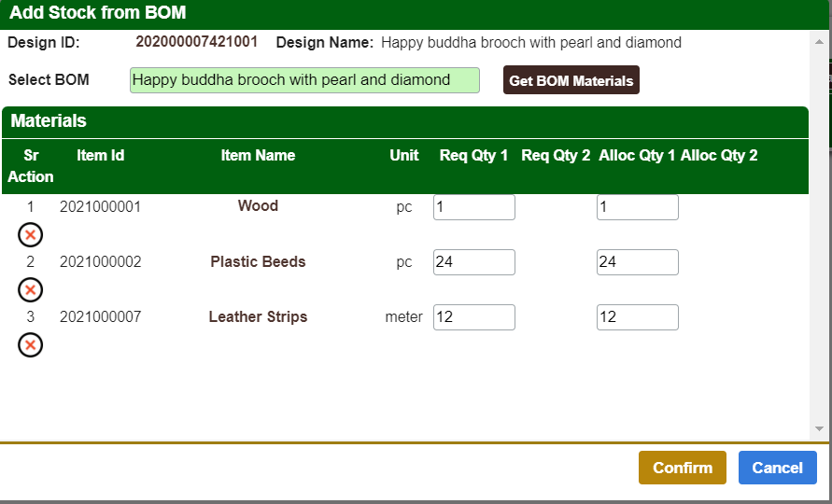Delete the Plastic Beeds row
Screen dimensions: 832x504
pos(31,290)
